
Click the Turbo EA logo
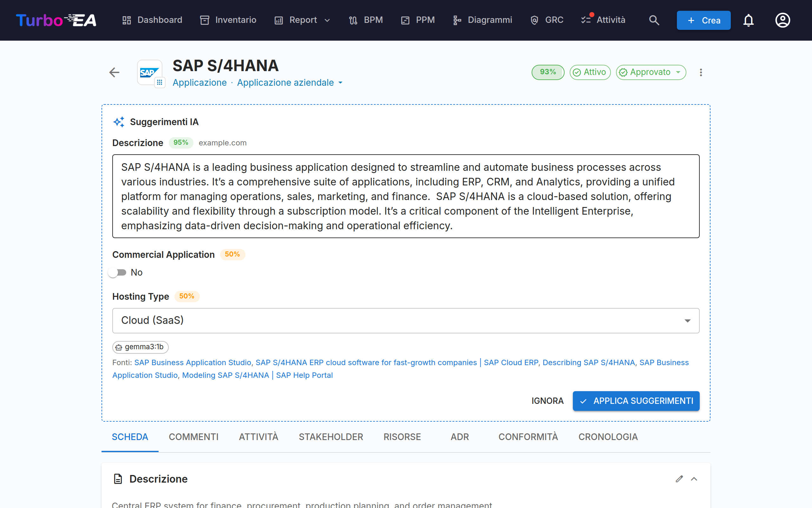tap(56, 20)
